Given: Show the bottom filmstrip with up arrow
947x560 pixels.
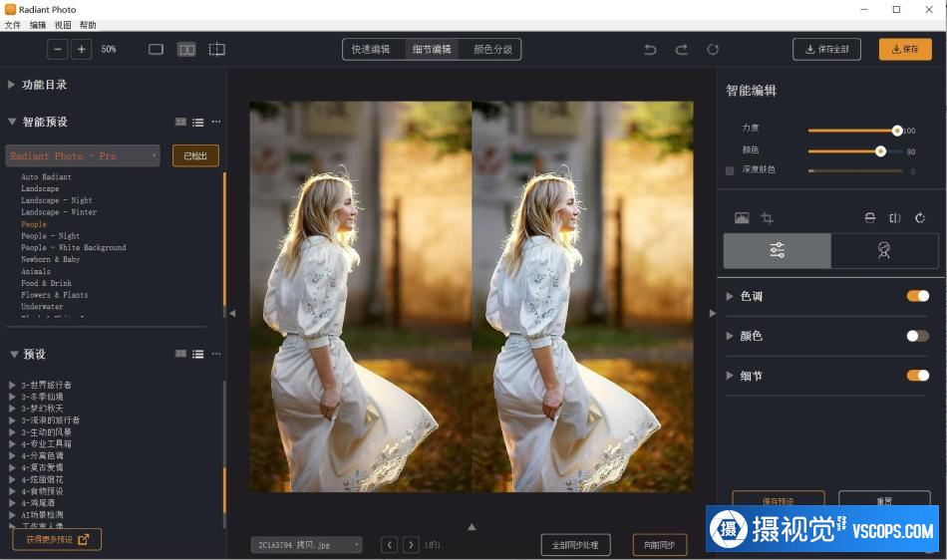Looking at the screenshot, I should (x=472, y=527).
